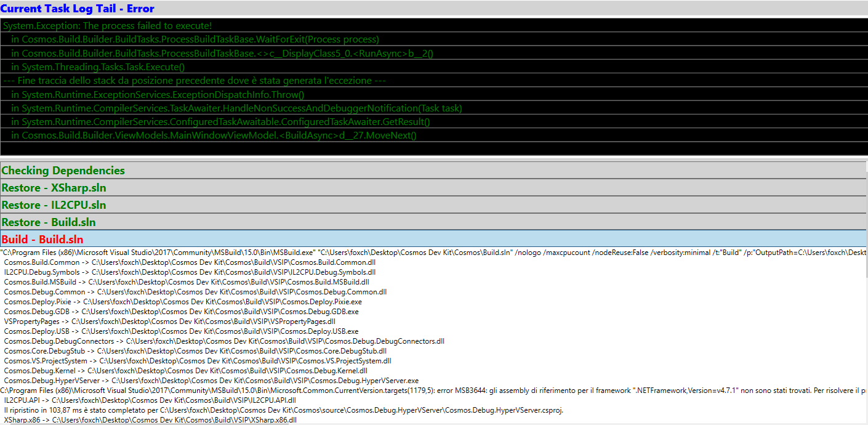Collapse the highlighted "Build - Build.sln" section

(42, 239)
